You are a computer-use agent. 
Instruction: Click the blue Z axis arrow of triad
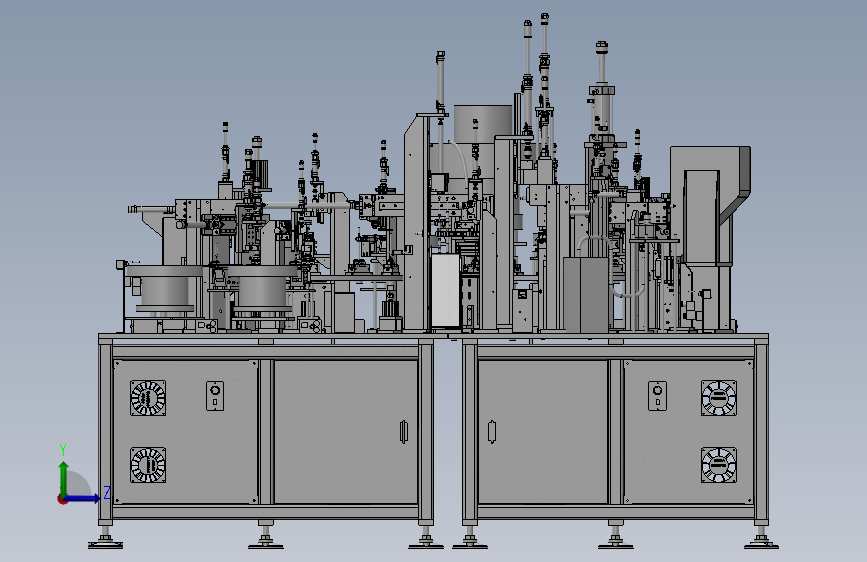click(83, 498)
